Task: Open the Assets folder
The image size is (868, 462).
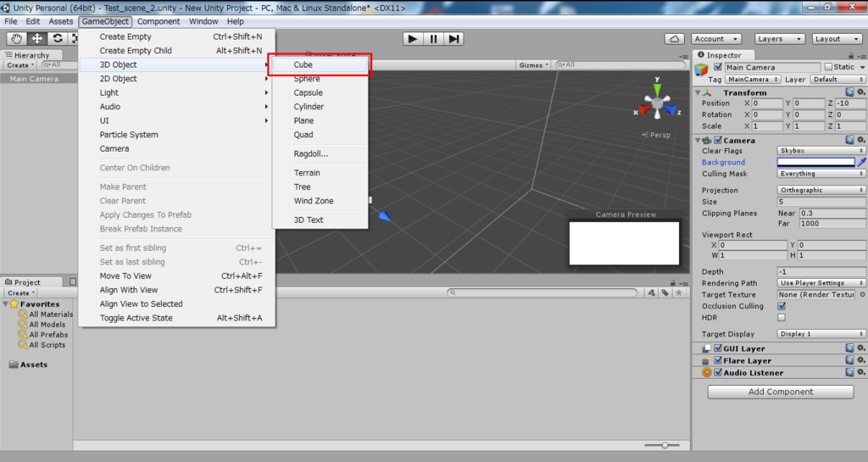Action: point(28,365)
